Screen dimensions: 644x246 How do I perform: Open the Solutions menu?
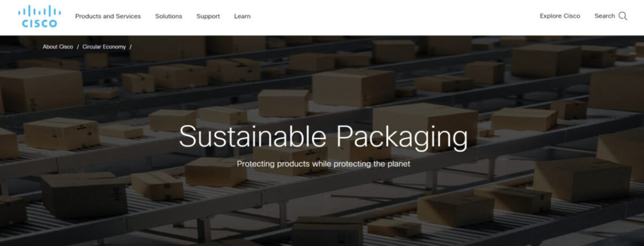pyautogui.click(x=168, y=16)
